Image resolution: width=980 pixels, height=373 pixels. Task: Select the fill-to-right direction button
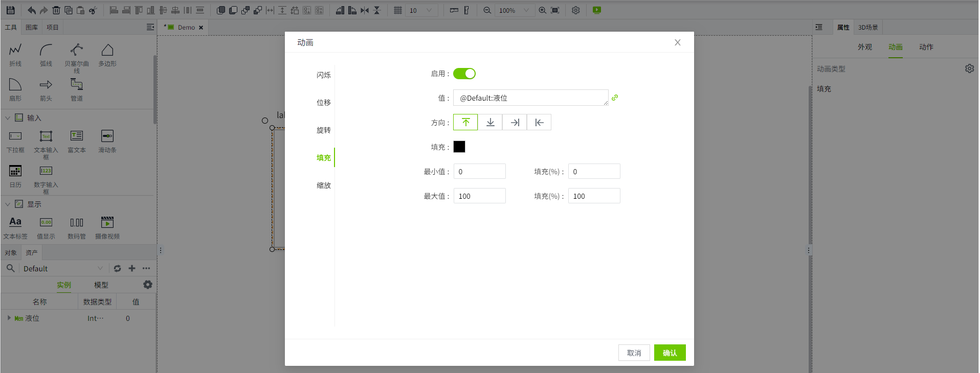pos(515,123)
